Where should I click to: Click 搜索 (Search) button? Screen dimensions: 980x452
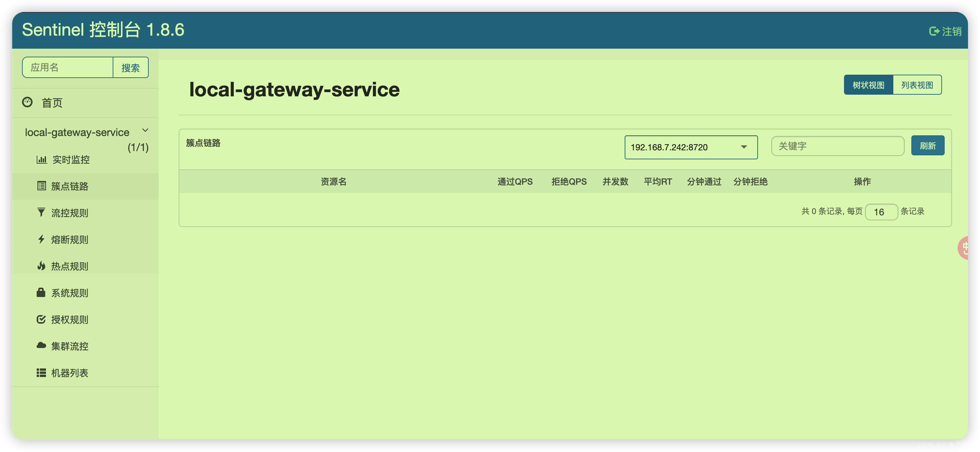tap(130, 68)
